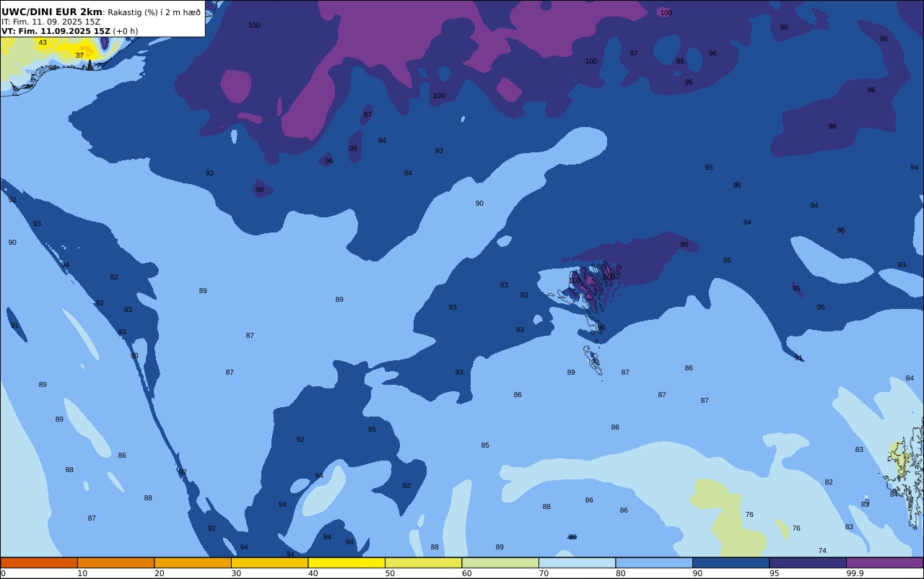Image resolution: width=924 pixels, height=579 pixels.
Task: Click the humidity value '99' on the map
Action: tap(353, 149)
